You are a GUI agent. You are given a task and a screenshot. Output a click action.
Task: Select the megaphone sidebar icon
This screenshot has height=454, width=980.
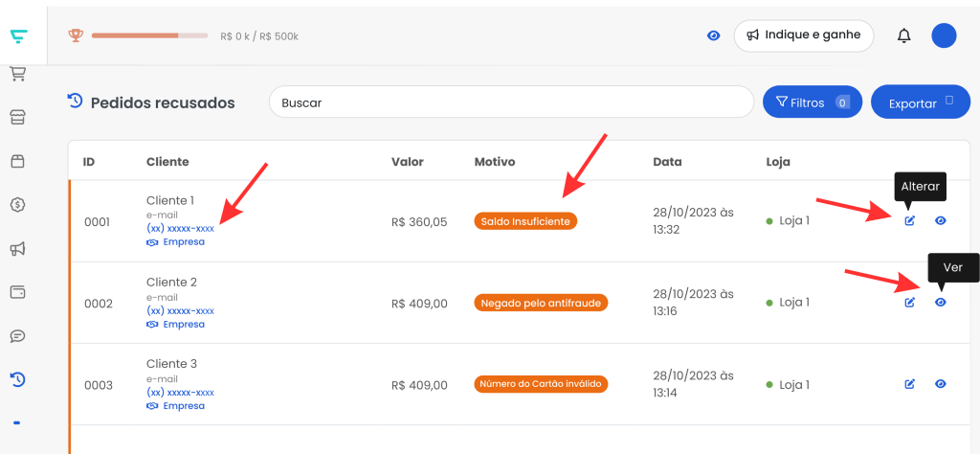point(18,249)
